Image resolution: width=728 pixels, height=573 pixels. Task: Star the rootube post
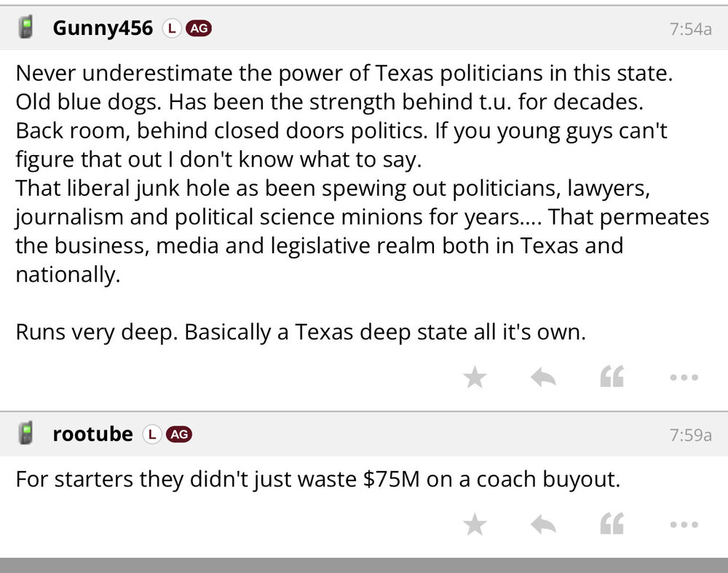click(475, 524)
